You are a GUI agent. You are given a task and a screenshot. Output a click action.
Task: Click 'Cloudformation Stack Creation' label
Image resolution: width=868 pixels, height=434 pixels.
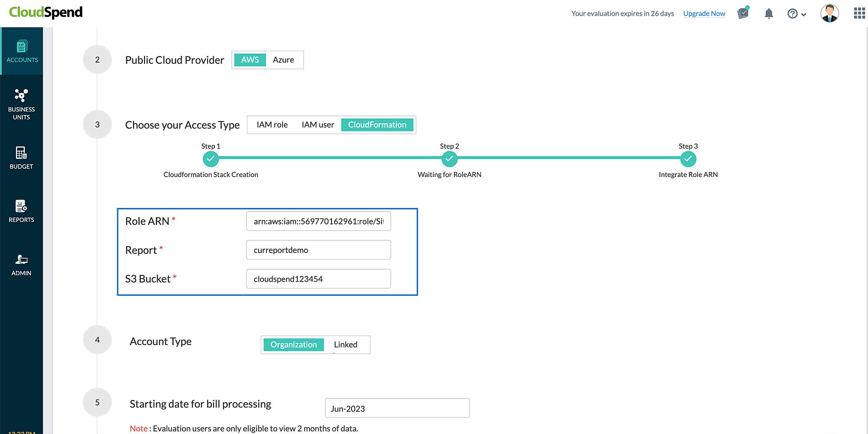(x=211, y=174)
